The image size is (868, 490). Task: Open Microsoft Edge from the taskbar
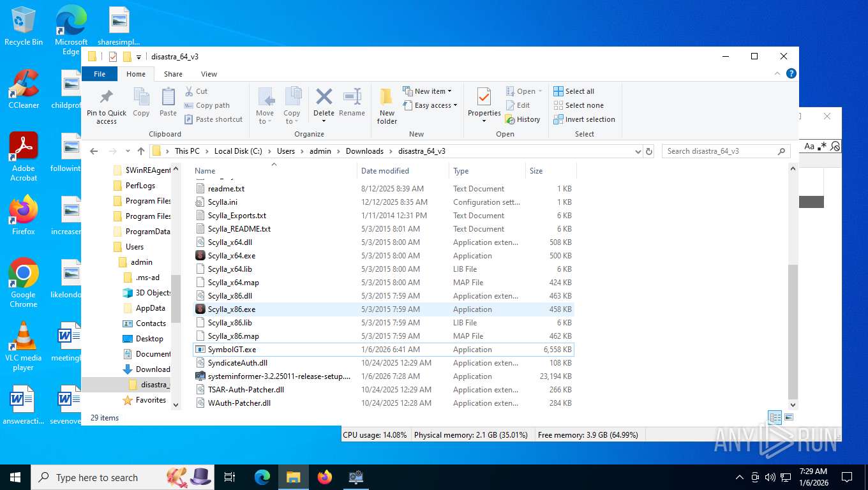pos(262,477)
